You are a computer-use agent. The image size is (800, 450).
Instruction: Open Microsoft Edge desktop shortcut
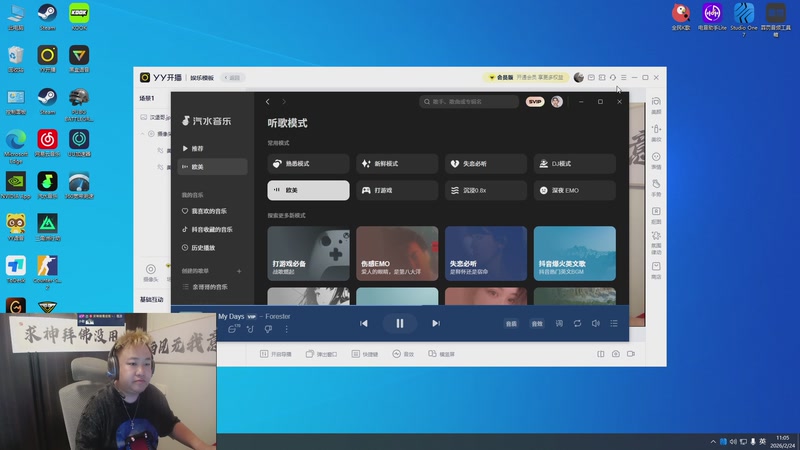tap(16, 146)
